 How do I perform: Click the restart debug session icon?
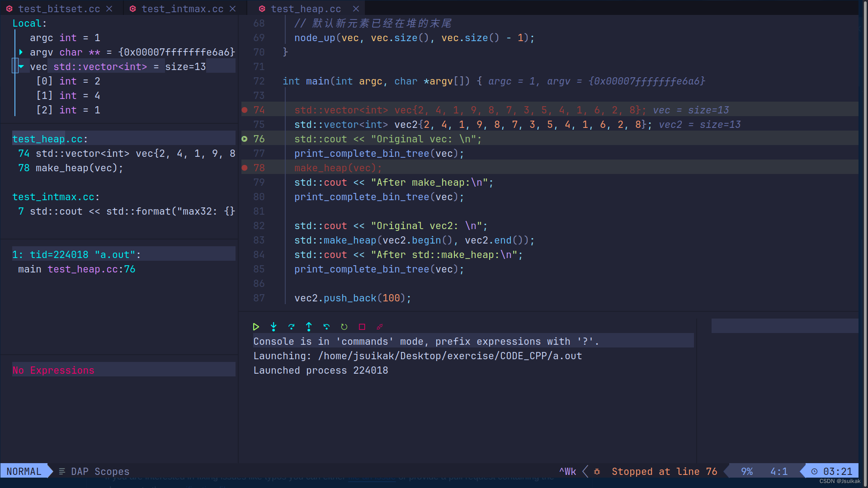point(344,327)
